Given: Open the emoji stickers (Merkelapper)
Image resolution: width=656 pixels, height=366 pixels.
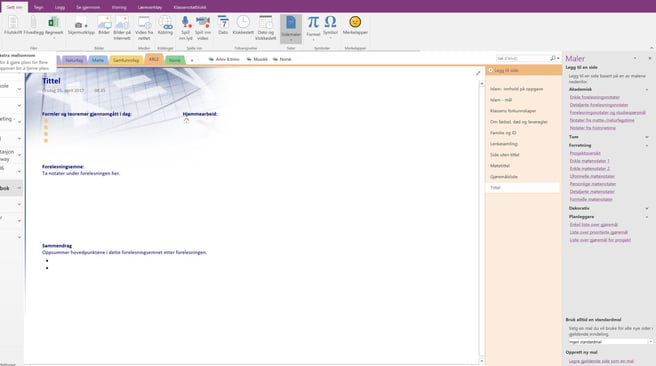Looking at the screenshot, I should pos(355,26).
